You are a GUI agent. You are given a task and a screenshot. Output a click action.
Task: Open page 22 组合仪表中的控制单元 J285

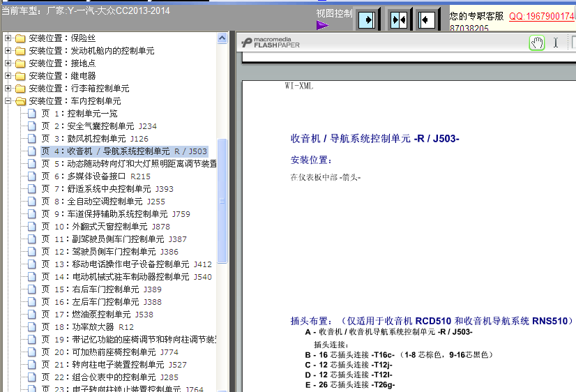pyautogui.click(x=110, y=377)
